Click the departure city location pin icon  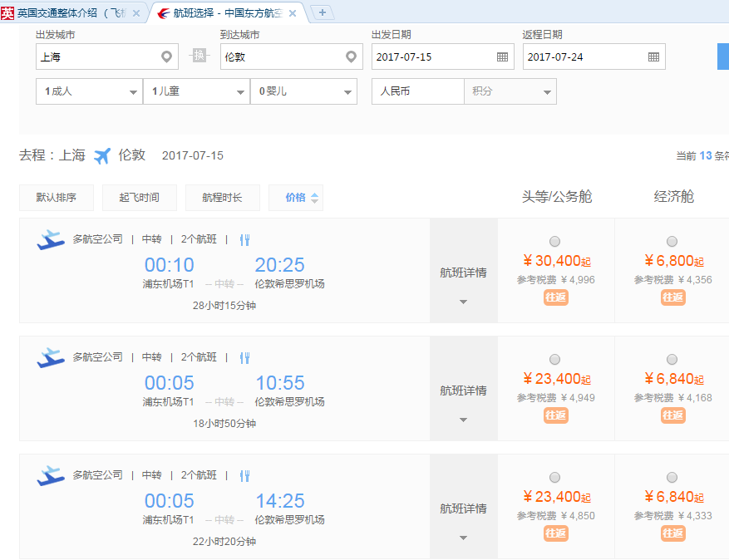coord(167,57)
